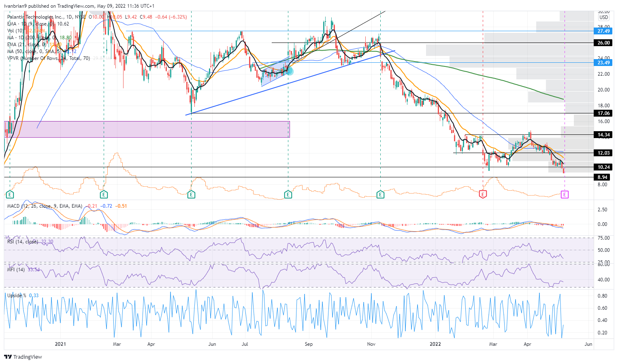
Task: Select the MACD (12, 26, close, 9) legend
Action: pos(45,206)
